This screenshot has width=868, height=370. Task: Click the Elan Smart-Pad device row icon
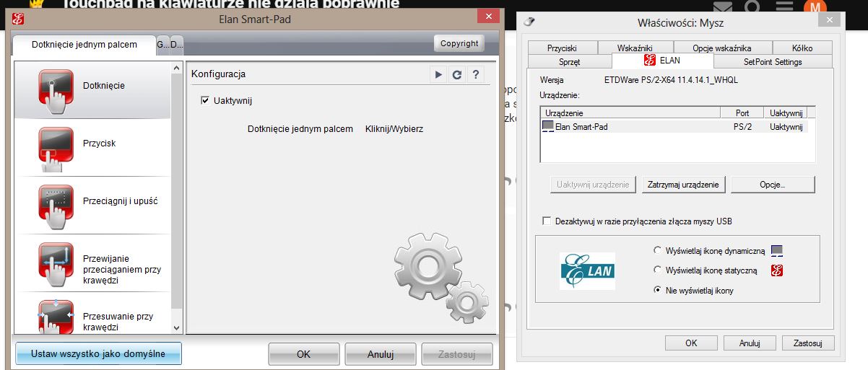pos(547,126)
